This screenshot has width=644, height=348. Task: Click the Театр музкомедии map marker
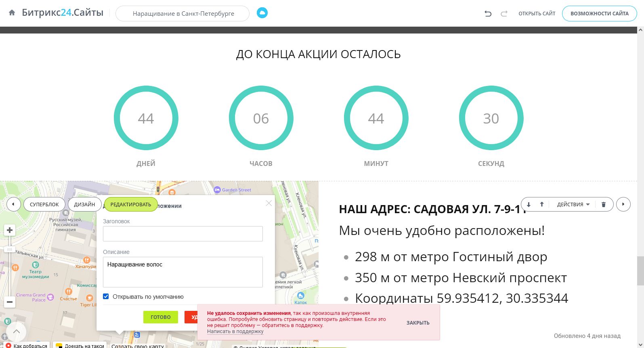(36, 265)
